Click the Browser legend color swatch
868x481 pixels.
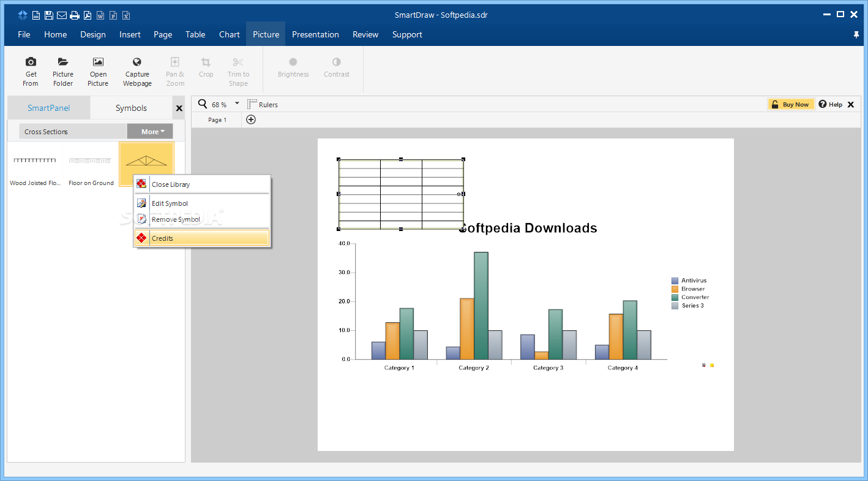675,289
